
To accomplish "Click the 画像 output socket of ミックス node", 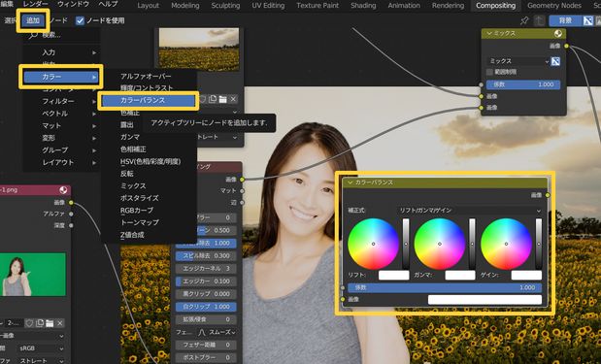I will pyautogui.click(x=566, y=46).
